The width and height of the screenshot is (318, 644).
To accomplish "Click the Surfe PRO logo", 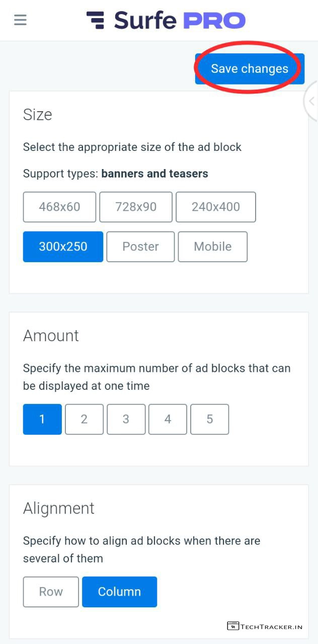I will point(166,20).
